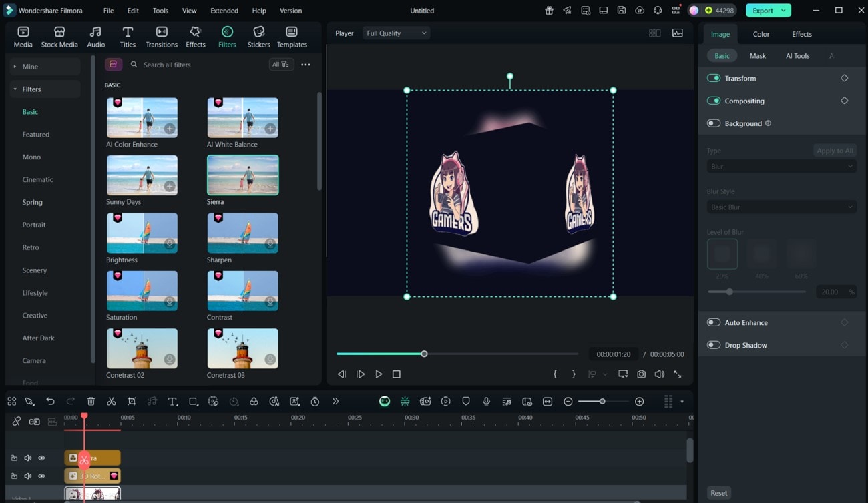Click the player progress slider handle
This screenshot has height=503, width=868.
pos(424,354)
